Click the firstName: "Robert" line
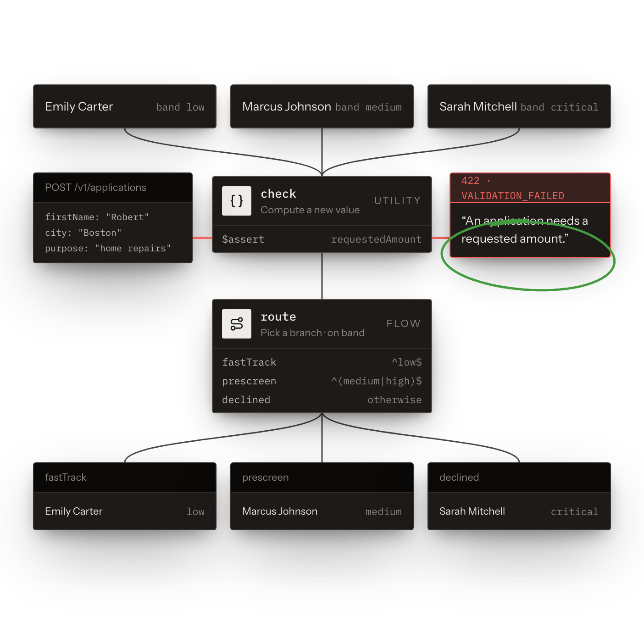The height and width of the screenshot is (644, 644). click(97, 217)
